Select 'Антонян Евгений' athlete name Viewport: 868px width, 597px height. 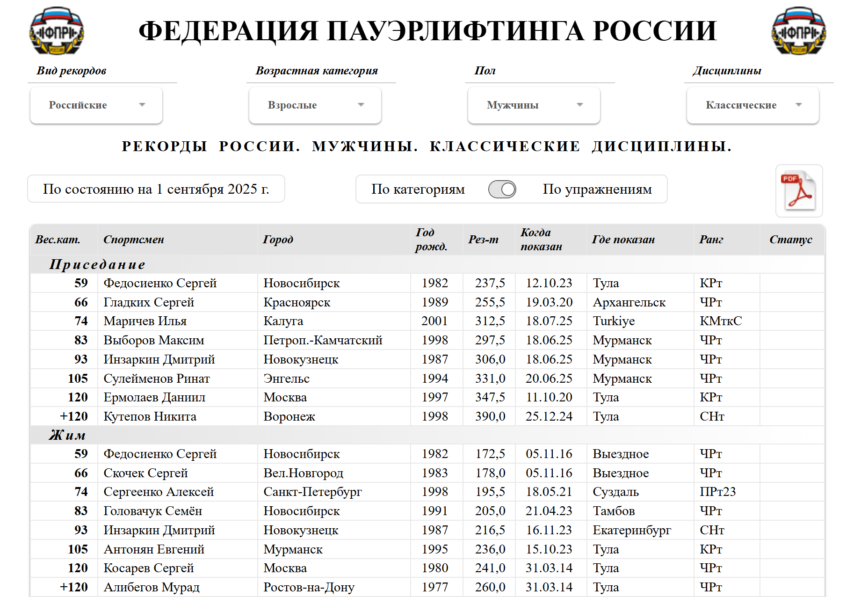click(154, 549)
